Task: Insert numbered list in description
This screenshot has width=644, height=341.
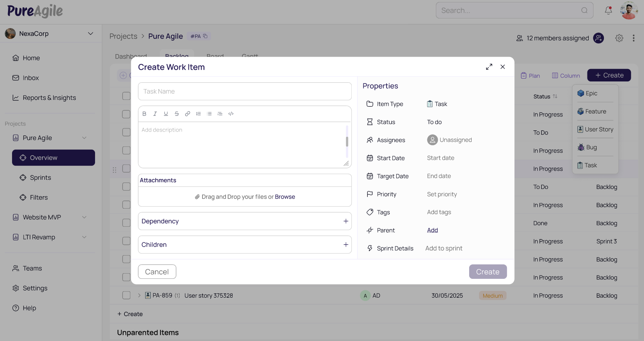Action: [198, 114]
